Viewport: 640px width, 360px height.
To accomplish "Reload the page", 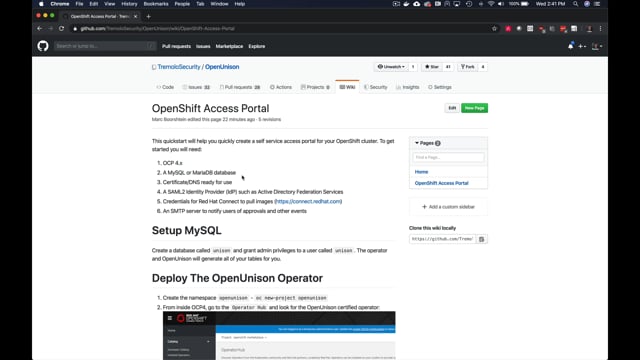I will [62, 29].
